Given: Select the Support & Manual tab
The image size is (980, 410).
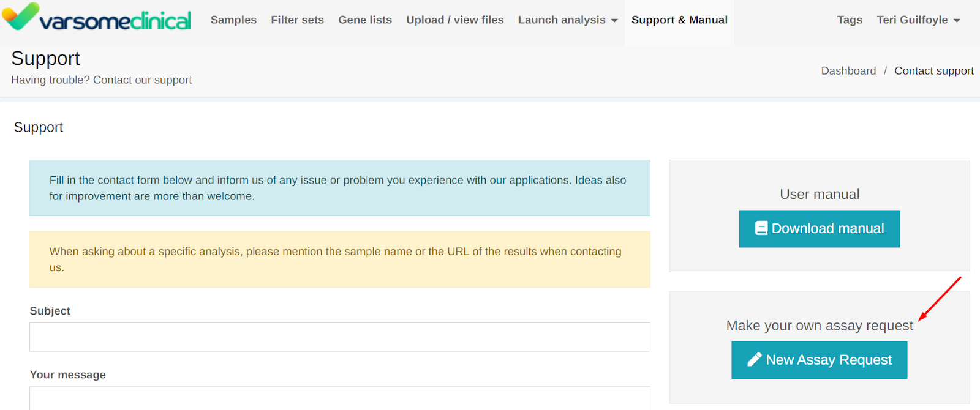Looking at the screenshot, I should click(x=679, y=20).
